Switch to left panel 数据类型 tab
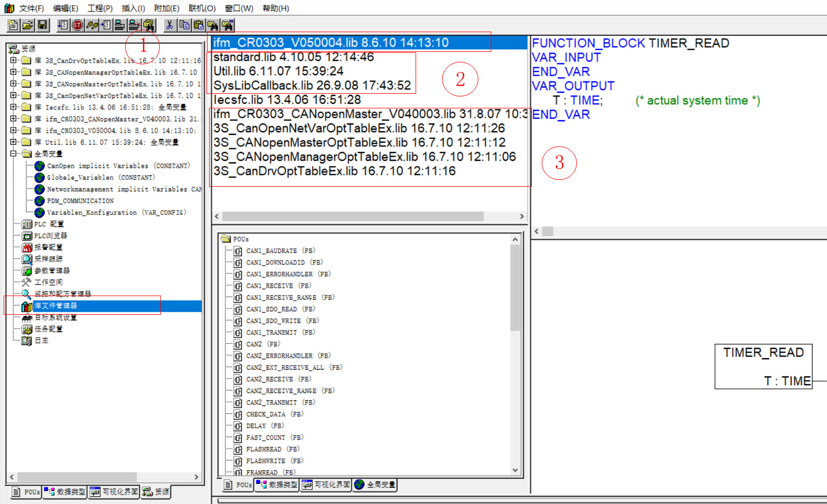The height and width of the screenshot is (504, 827). pos(65,492)
